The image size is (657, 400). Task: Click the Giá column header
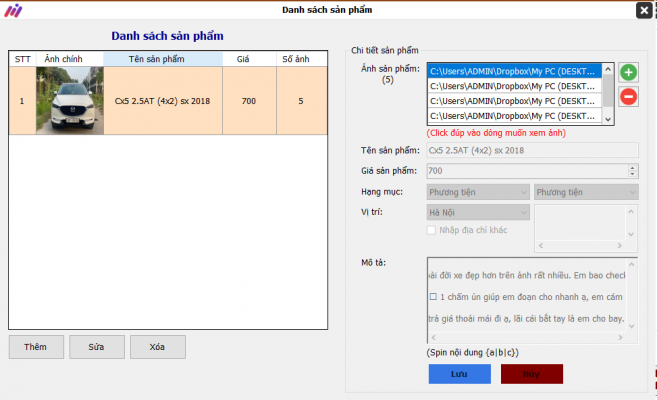coord(243,59)
